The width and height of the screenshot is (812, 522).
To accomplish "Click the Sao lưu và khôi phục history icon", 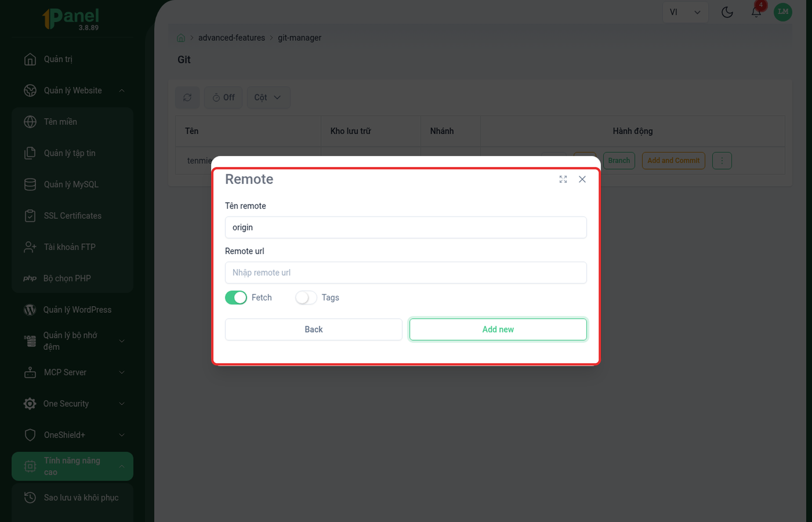I will coord(30,498).
